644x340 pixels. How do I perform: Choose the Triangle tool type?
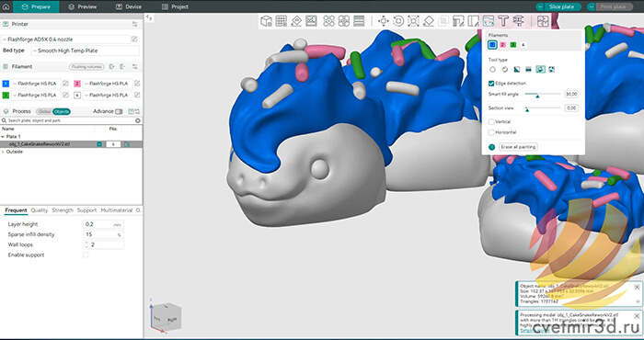point(517,70)
